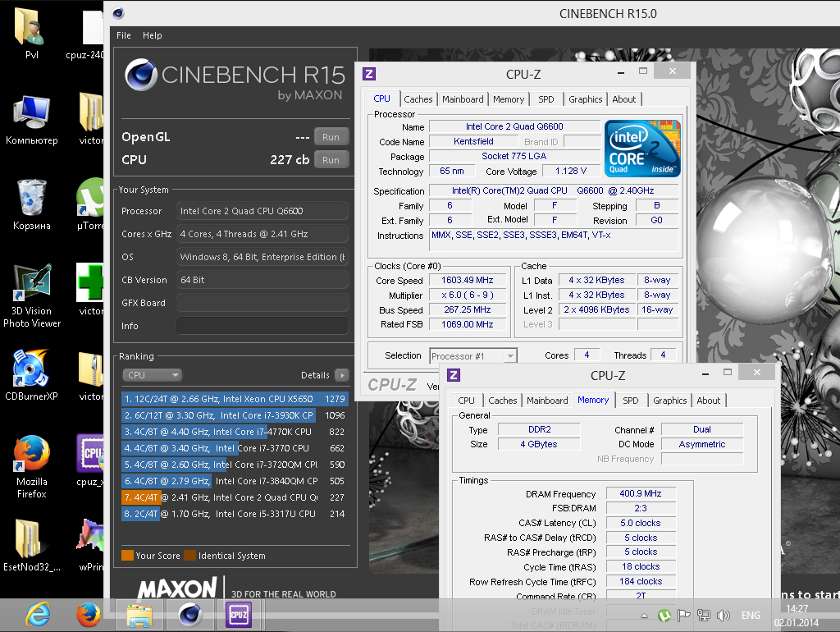
Task: Open the cpuz_x purple desktop icon
Action: click(x=90, y=460)
